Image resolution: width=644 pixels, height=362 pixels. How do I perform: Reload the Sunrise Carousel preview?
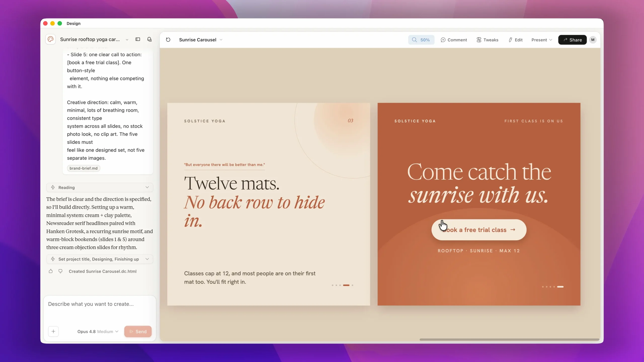coord(168,40)
